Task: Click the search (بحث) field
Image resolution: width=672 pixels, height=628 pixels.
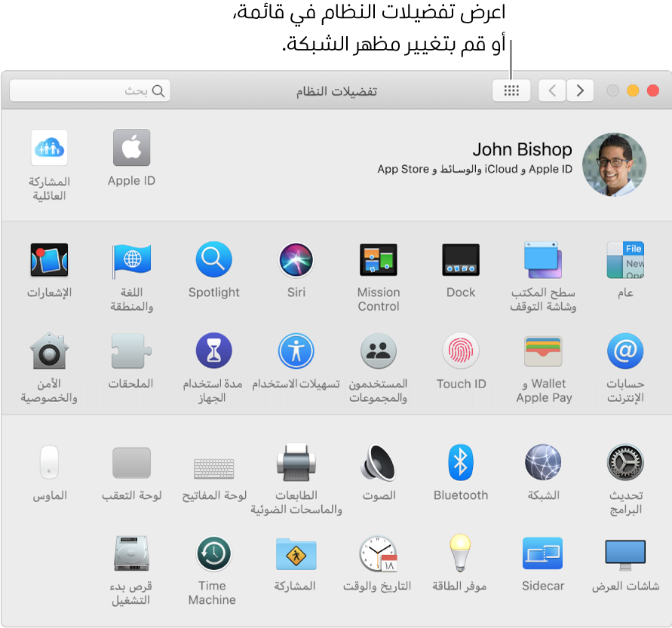Action: (x=90, y=90)
